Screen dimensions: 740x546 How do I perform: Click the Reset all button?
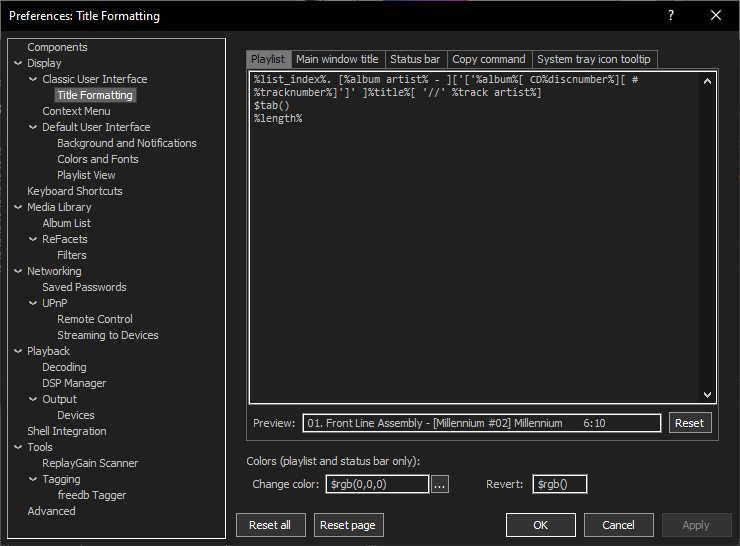(270, 525)
